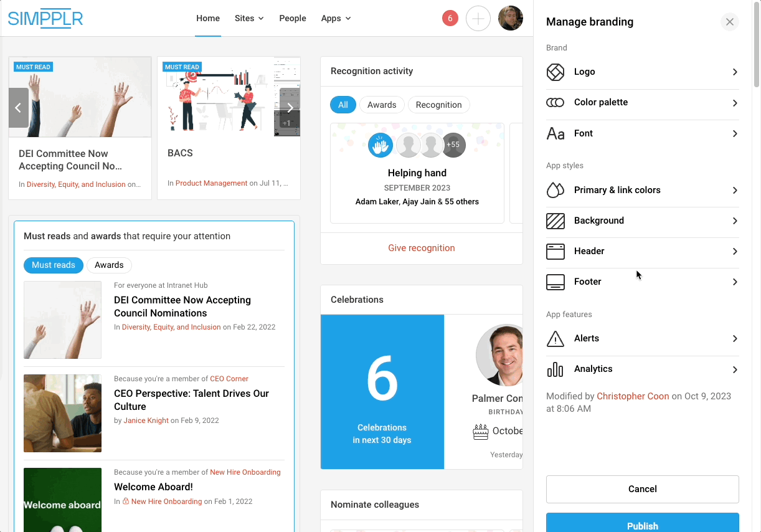
Task: Open the Analytics bar chart icon
Action: (x=555, y=369)
